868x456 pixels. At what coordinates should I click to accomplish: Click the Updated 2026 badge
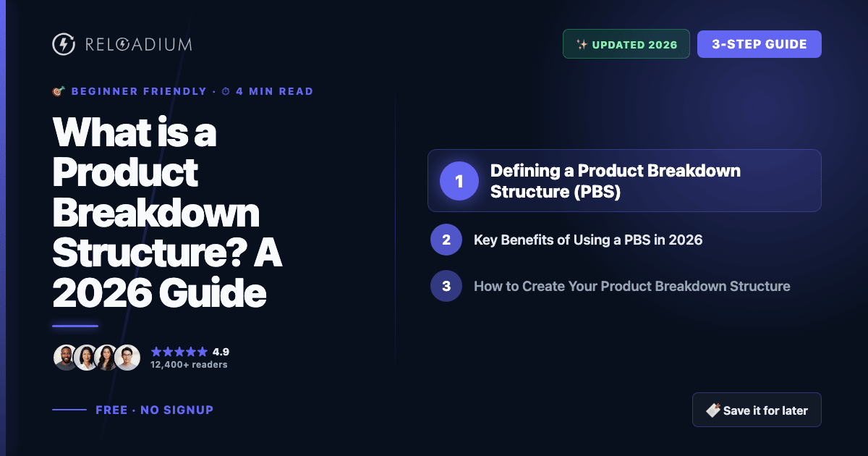(x=626, y=44)
